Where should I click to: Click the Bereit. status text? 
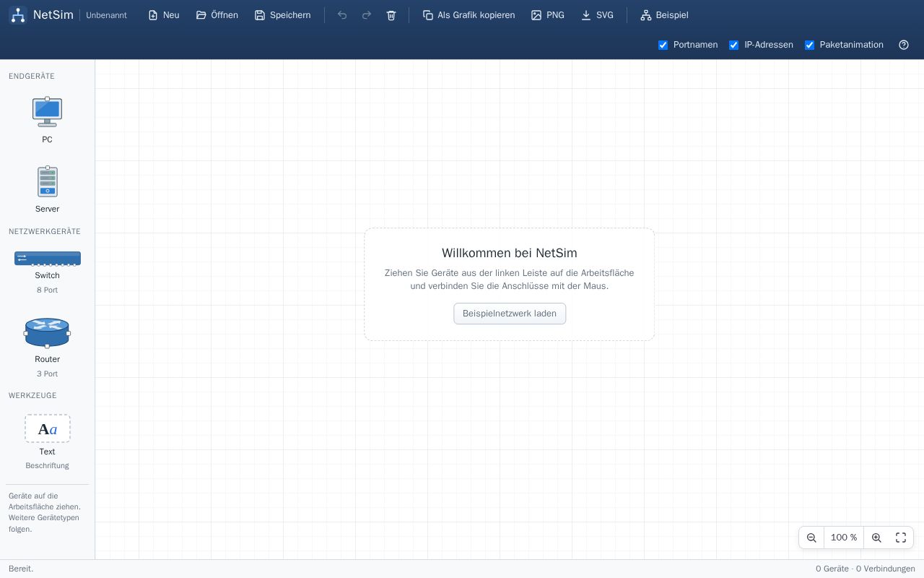pyautogui.click(x=21, y=569)
